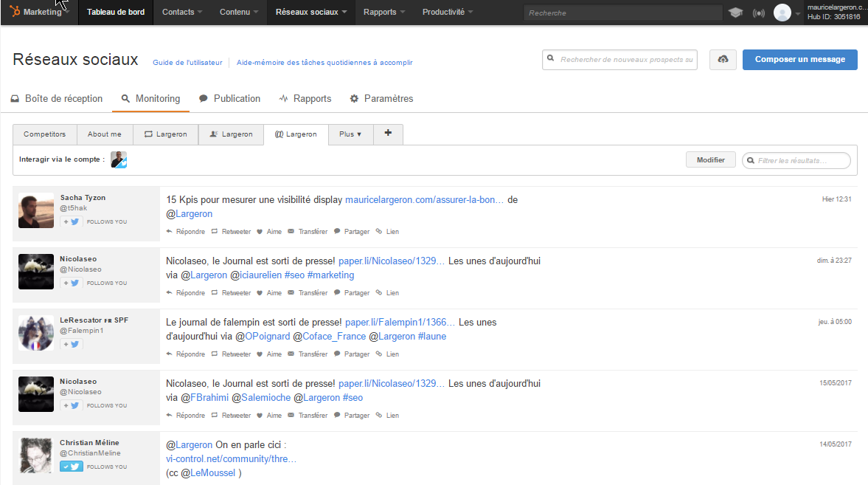Expand the Contacts menu

tap(182, 13)
